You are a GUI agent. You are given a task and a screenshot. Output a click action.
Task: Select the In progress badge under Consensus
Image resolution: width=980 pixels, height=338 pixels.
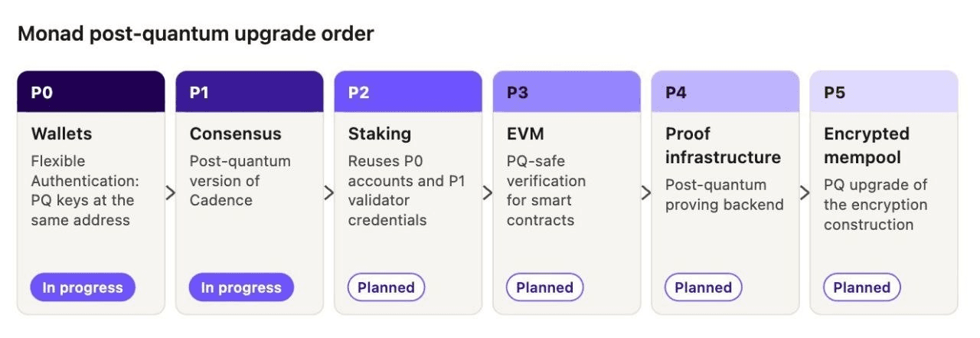click(241, 287)
